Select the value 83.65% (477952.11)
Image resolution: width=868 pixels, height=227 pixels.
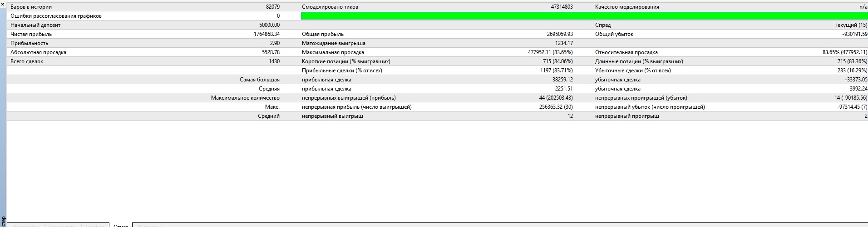pyautogui.click(x=845, y=52)
